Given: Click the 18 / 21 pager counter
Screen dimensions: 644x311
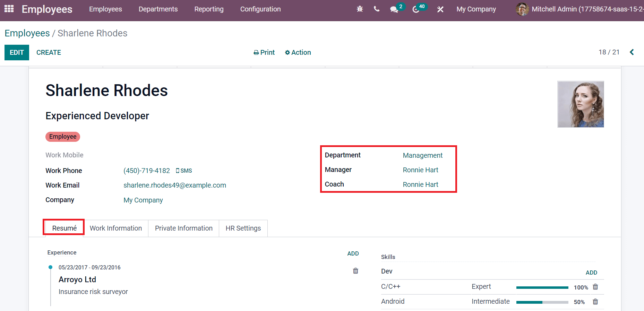Looking at the screenshot, I should pos(609,52).
